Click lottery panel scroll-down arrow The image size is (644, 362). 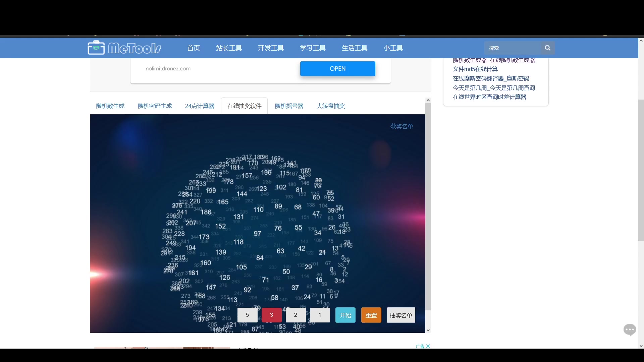[x=428, y=330]
